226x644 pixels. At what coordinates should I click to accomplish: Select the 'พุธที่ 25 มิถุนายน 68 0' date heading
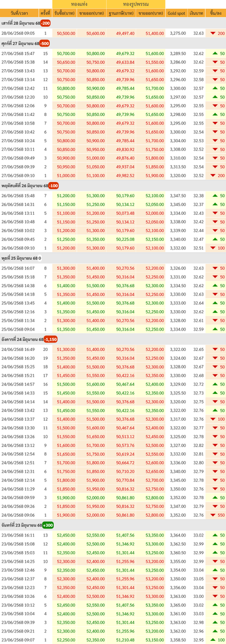tap(21, 259)
